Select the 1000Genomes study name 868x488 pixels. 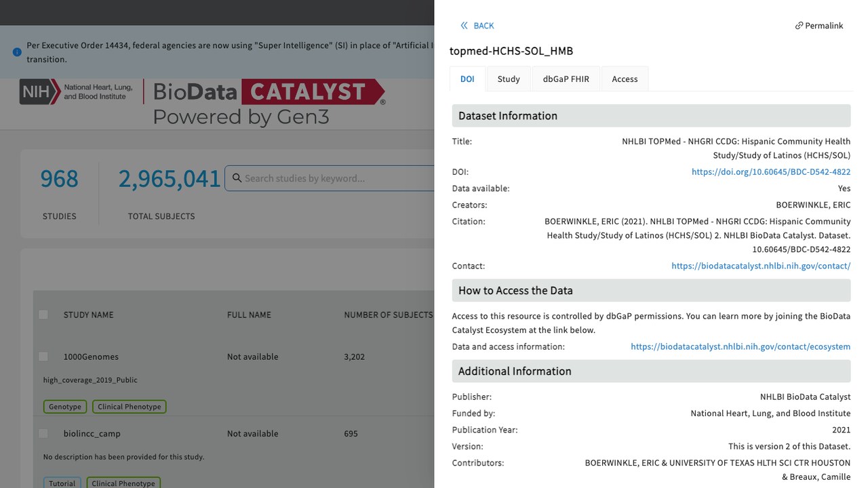pos(91,357)
